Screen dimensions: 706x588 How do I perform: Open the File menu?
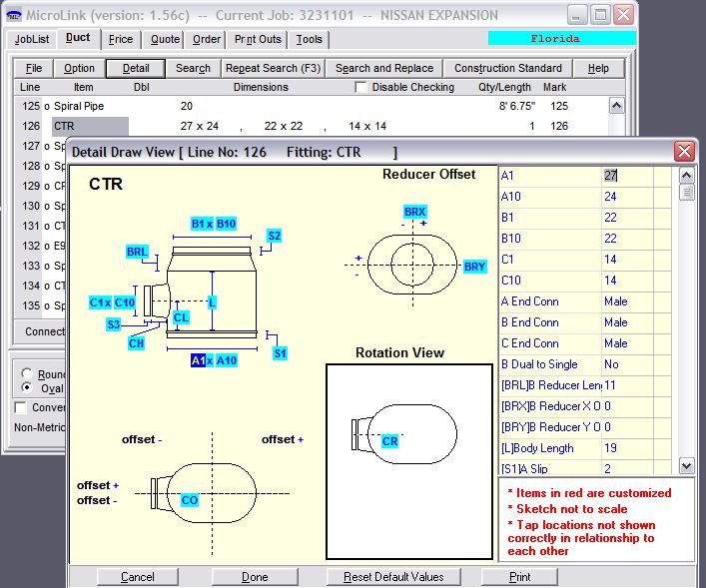(x=34, y=68)
